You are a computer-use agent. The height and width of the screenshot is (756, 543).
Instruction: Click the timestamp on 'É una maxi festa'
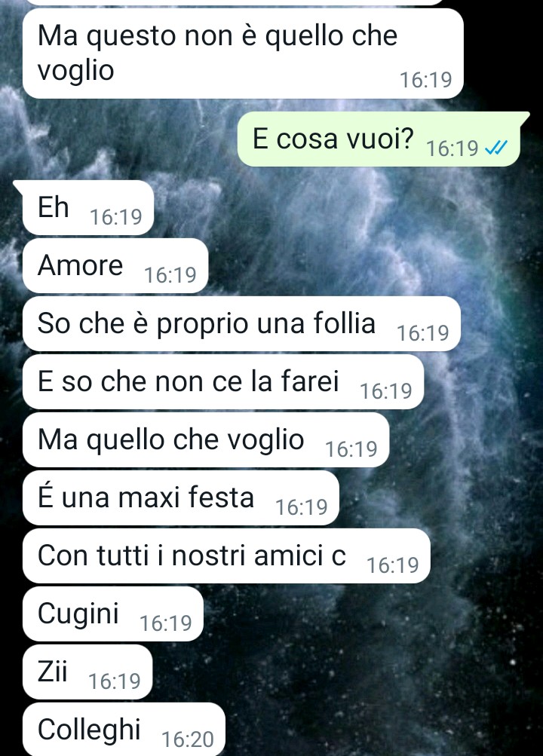click(x=302, y=507)
